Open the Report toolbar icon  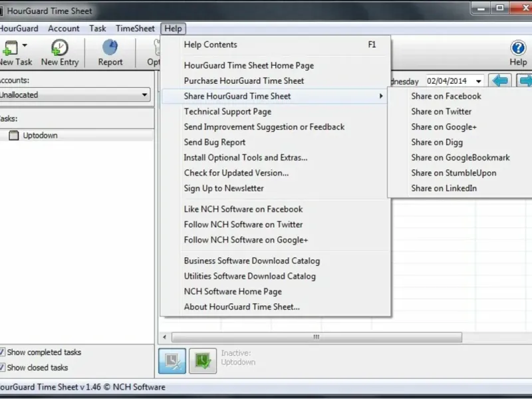coord(110,47)
